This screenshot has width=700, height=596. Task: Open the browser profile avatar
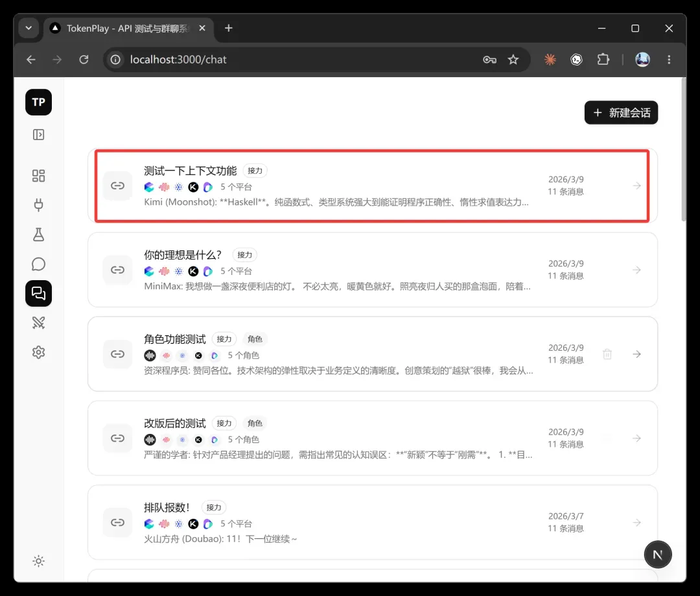pyautogui.click(x=642, y=60)
